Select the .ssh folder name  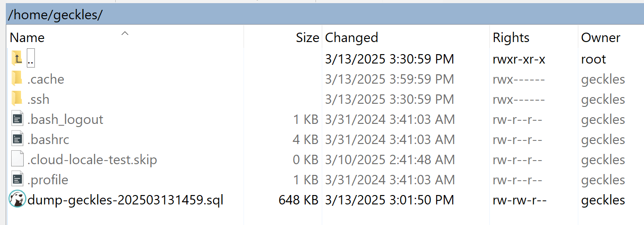tap(38, 99)
